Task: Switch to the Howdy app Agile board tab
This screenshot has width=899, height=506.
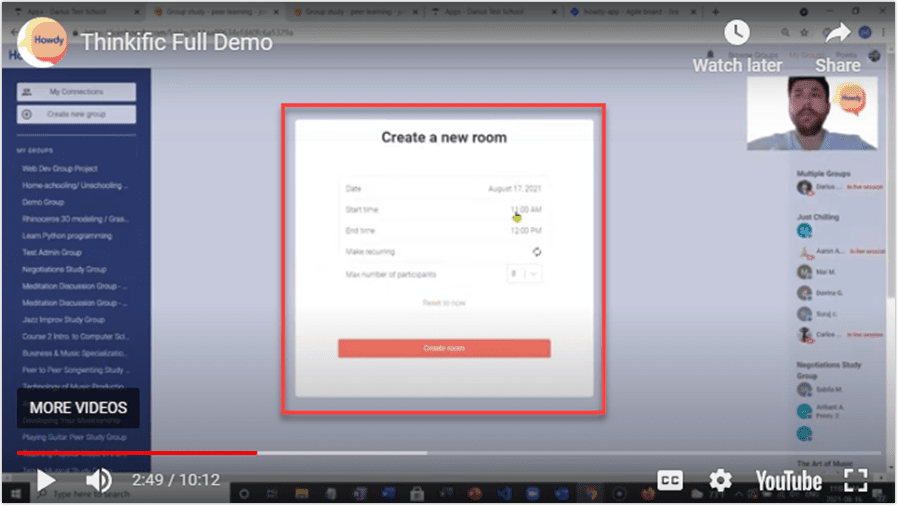Action: [x=633, y=11]
